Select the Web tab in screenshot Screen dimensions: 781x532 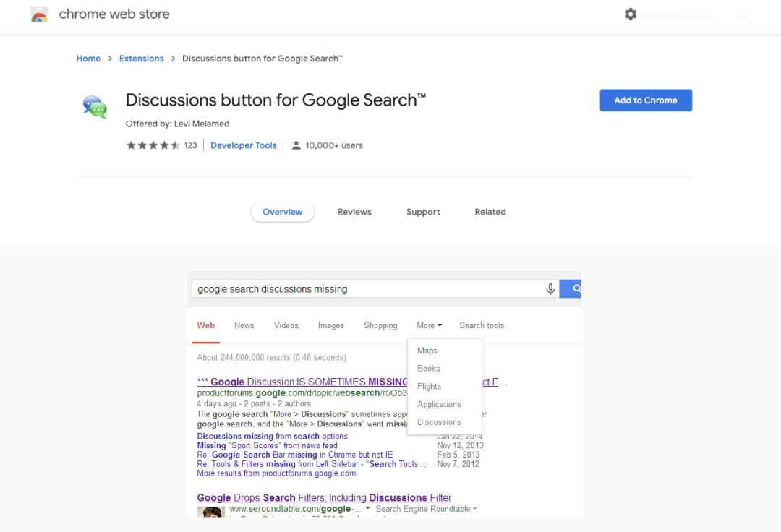(205, 325)
